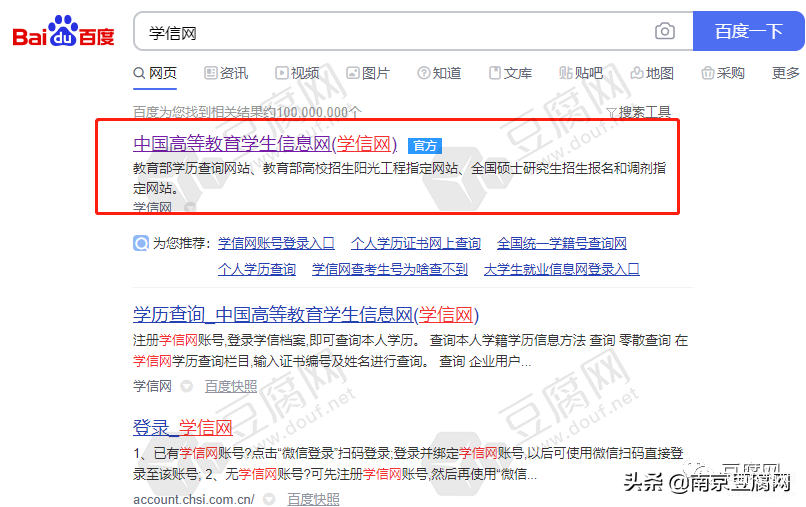
Task: Open the Baidu logo homepage link
Action: tap(63, 31)
